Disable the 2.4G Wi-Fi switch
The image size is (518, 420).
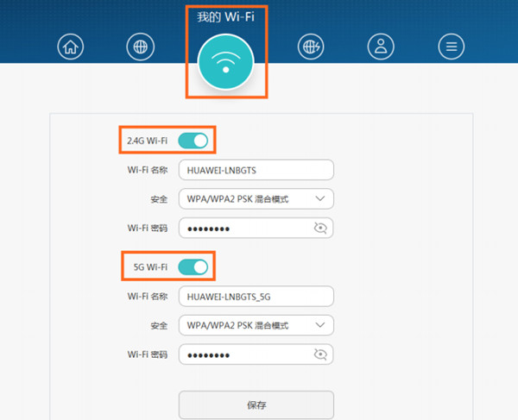[193, 141]
